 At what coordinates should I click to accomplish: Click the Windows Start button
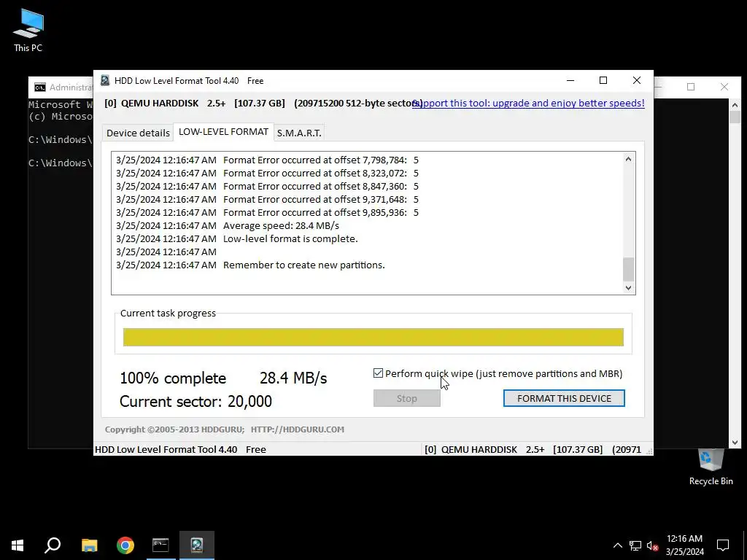click(18, 545)
